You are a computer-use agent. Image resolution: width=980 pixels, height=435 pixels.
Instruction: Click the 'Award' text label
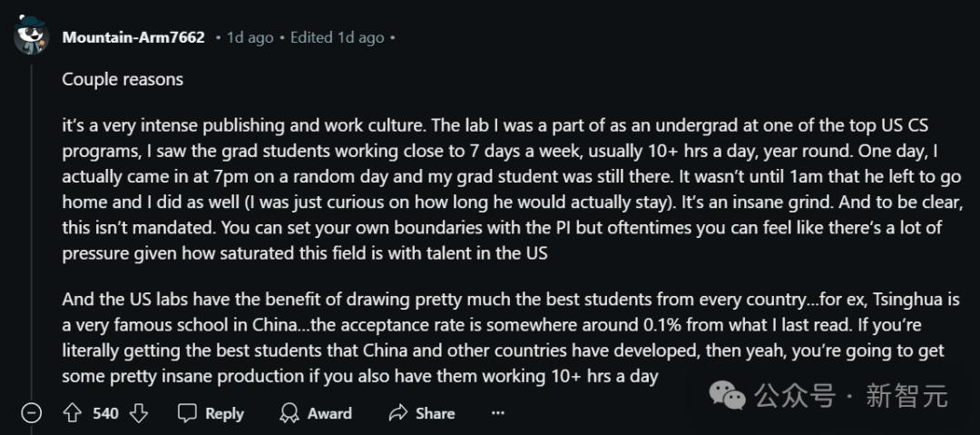click(329, 414)
